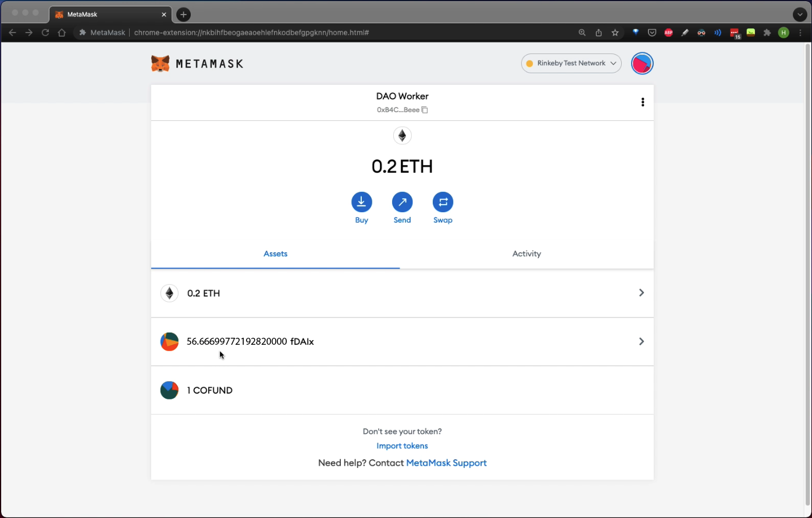The width and height of the screenshot is (812, 518).
Task: Click the browser zoom magnifier icon
Action: 582,33
